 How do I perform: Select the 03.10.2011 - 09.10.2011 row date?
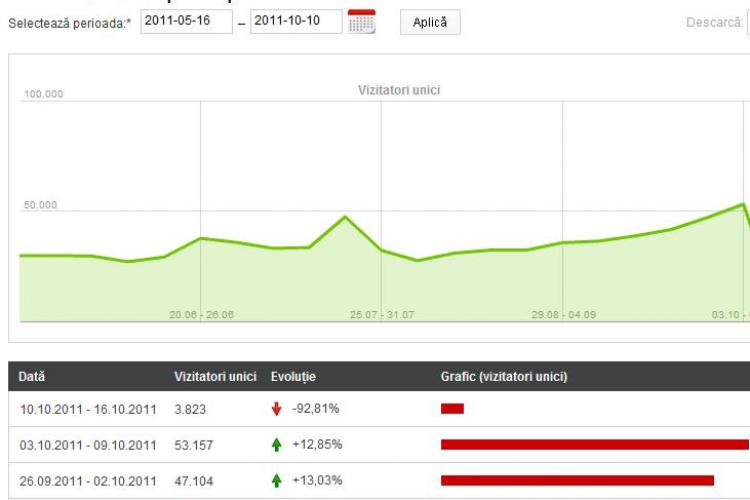point(88,445)
